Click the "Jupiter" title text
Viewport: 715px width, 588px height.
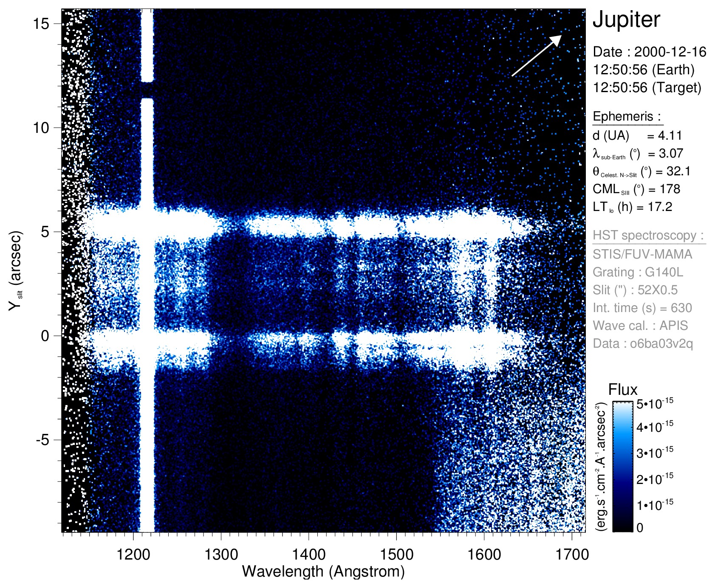(626, 20)
